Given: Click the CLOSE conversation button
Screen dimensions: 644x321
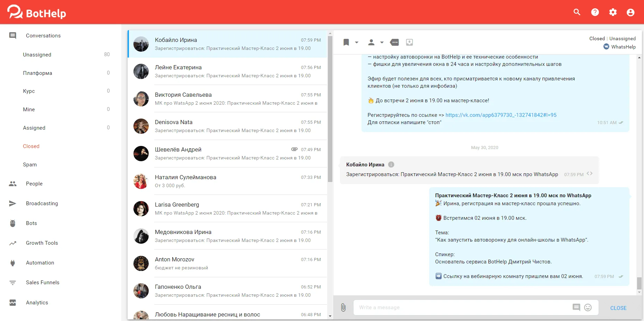Looking at the screenshot, I should [x=618, y=308].
